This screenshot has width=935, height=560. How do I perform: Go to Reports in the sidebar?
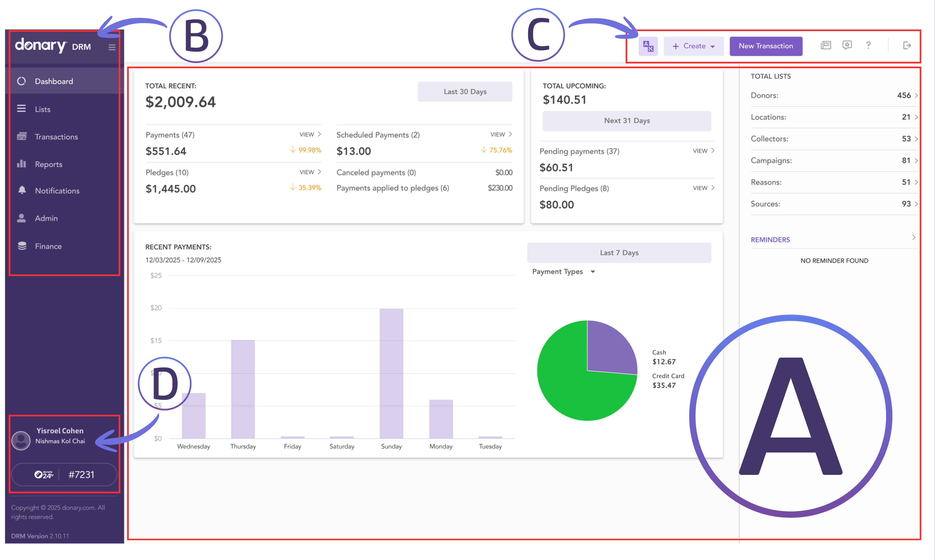(48, 164)
